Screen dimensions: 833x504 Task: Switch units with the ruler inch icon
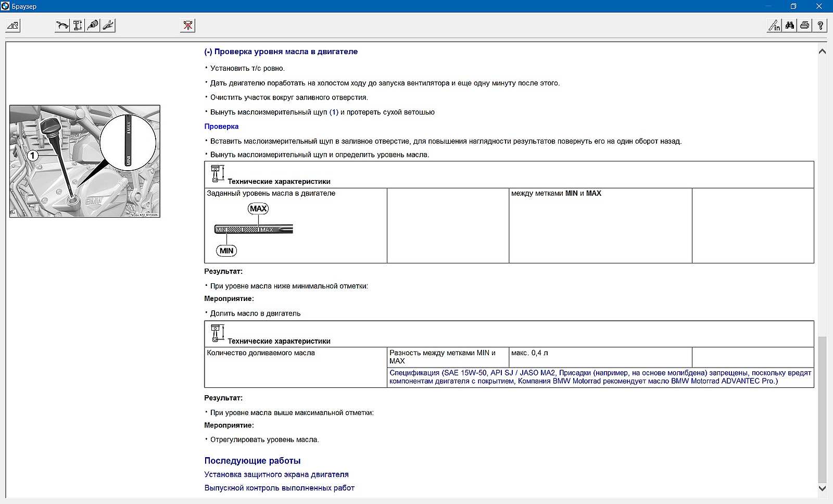click(x=774, y=26)
